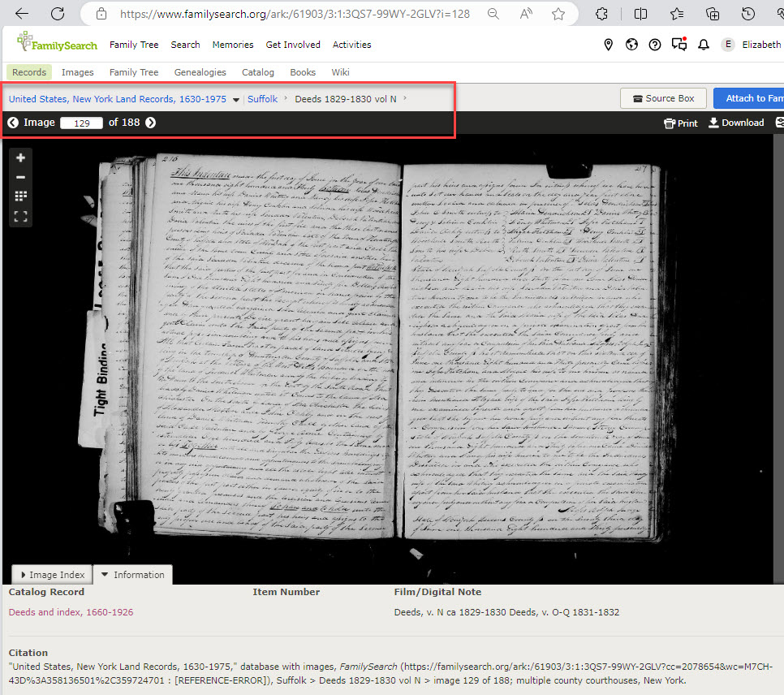
Task: Open the thumbnail grid view
Action: 20,197
